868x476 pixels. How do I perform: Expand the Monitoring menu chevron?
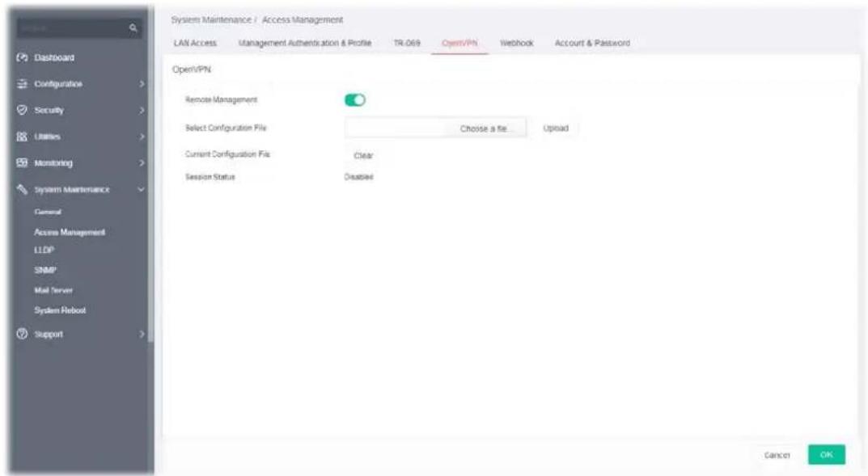pos(142,163)
